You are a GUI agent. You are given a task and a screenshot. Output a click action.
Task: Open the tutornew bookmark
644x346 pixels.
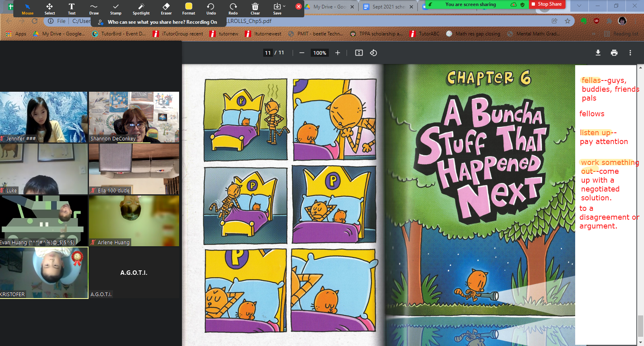click(224, 34)
